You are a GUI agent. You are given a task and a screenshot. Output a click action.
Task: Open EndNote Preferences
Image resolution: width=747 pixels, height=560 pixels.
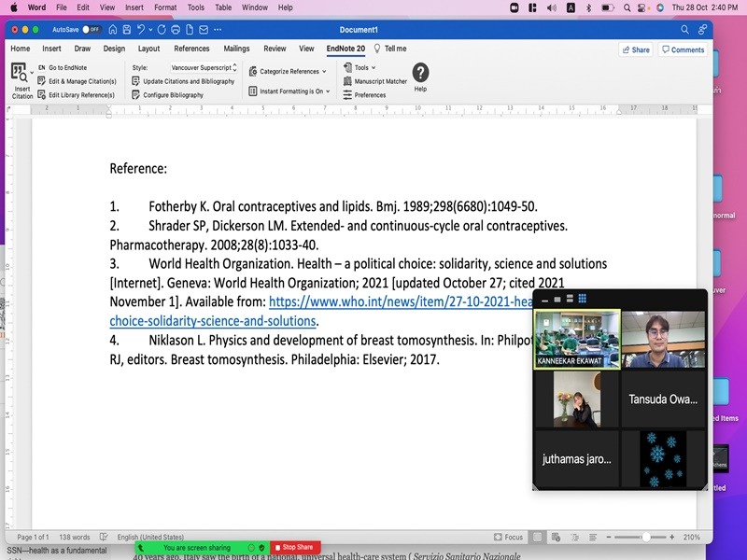370,95
